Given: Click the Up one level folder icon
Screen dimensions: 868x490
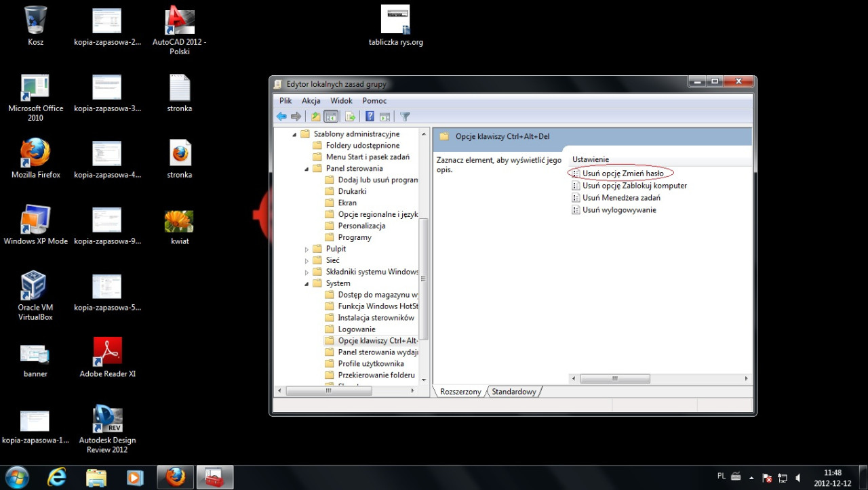Looking at the screenshot, I should pos(315,117).
